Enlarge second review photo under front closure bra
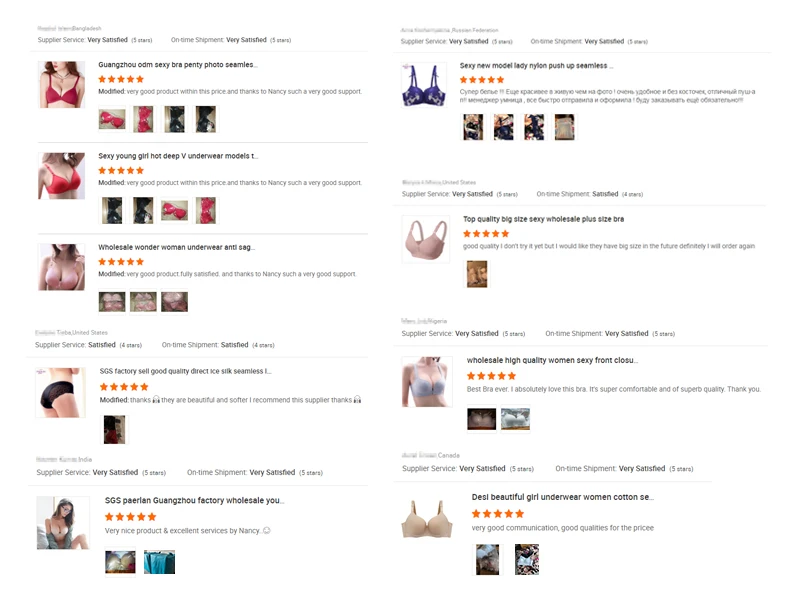Screen dimensions: 790x615 point(515,419)
